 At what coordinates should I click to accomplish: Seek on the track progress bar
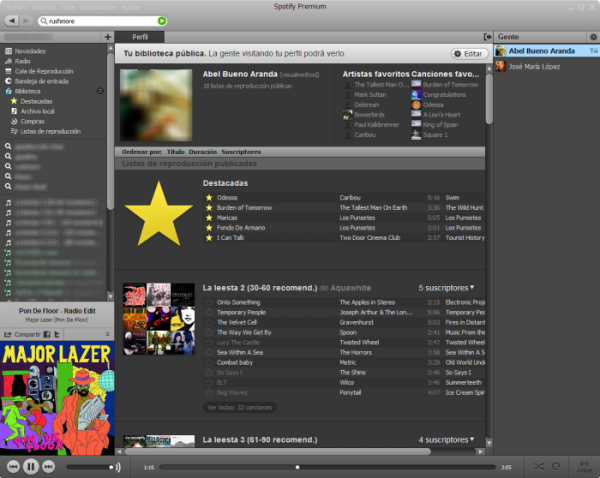[328, 467]
